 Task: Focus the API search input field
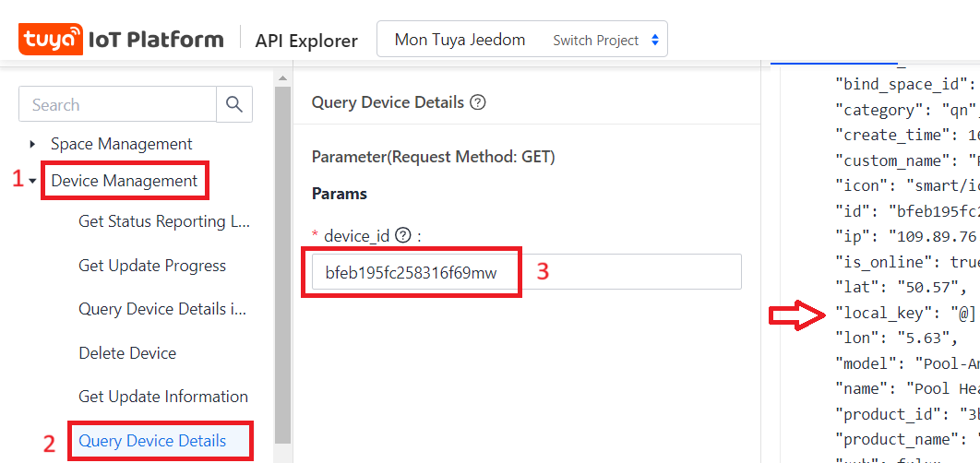click(x=117, y=104)
